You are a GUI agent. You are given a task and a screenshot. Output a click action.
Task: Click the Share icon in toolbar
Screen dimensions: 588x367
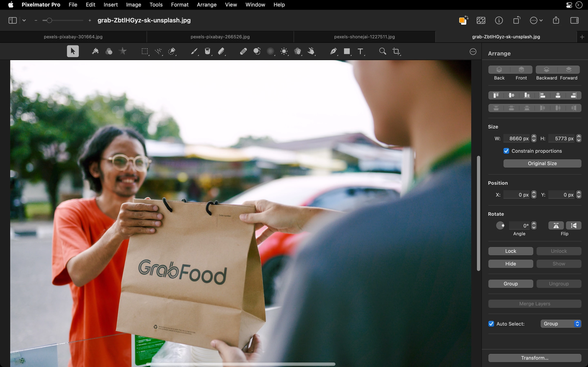556,20
